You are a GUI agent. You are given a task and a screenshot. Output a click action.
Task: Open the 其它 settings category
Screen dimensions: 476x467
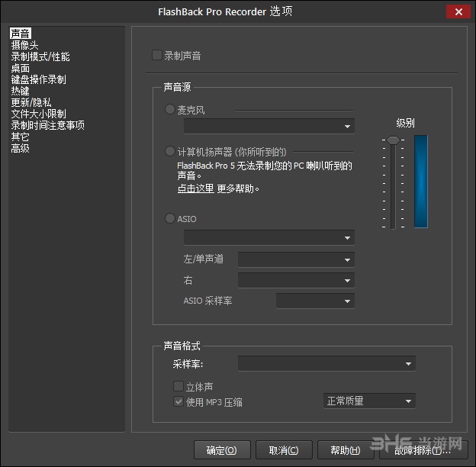tap(21, 137)
